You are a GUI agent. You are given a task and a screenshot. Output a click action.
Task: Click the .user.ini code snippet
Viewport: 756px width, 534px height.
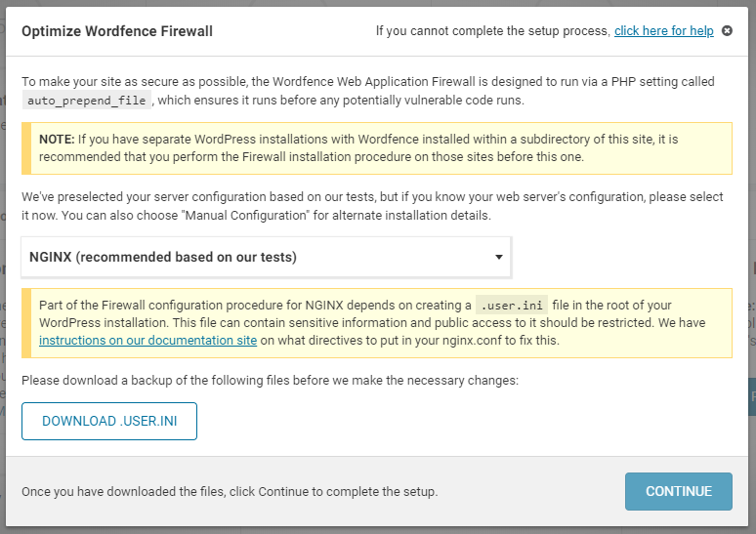[x=512, y=306]
